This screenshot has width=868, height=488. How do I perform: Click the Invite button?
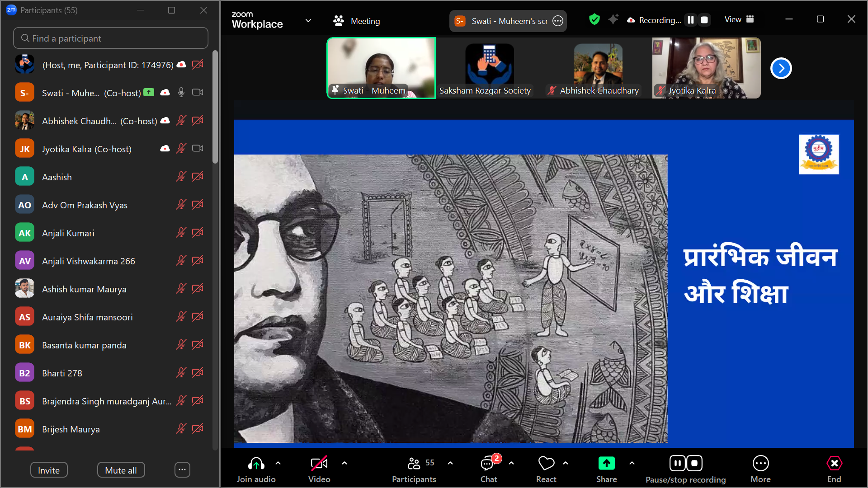click(49, 470)
